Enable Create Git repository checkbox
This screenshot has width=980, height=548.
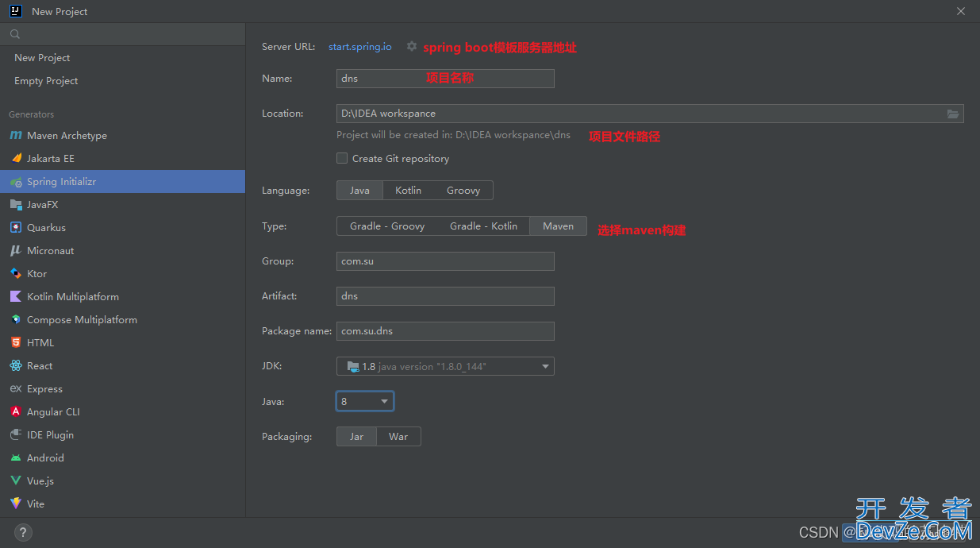click(x=342, y=158)
